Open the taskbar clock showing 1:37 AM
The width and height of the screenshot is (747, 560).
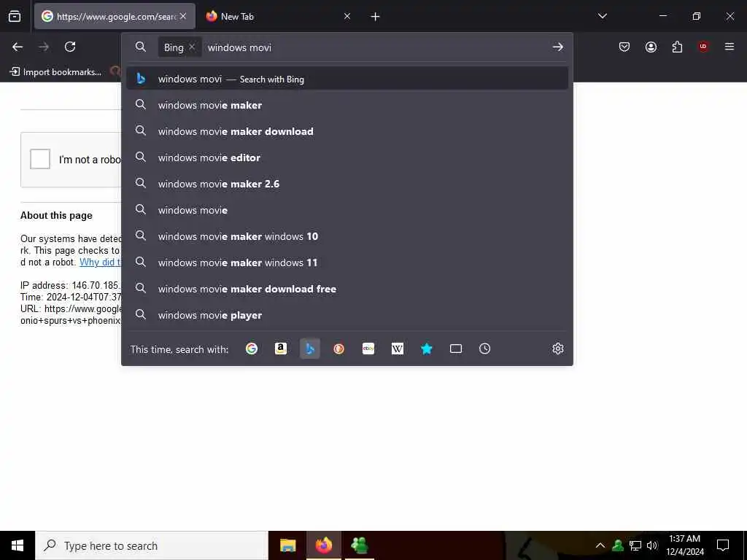(x=684, y=545)
